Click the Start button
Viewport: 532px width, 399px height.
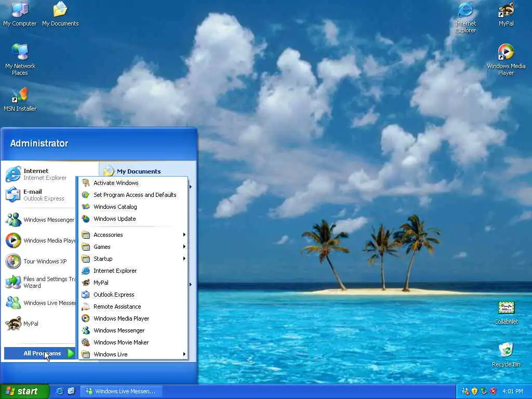pos(24,391)
